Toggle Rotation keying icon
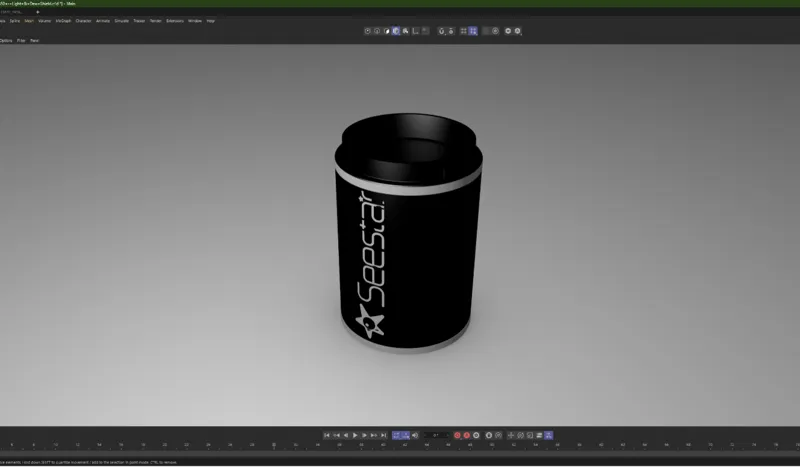Image resolution: width=800 pixels, height=467 pixels. coord(520,435)
